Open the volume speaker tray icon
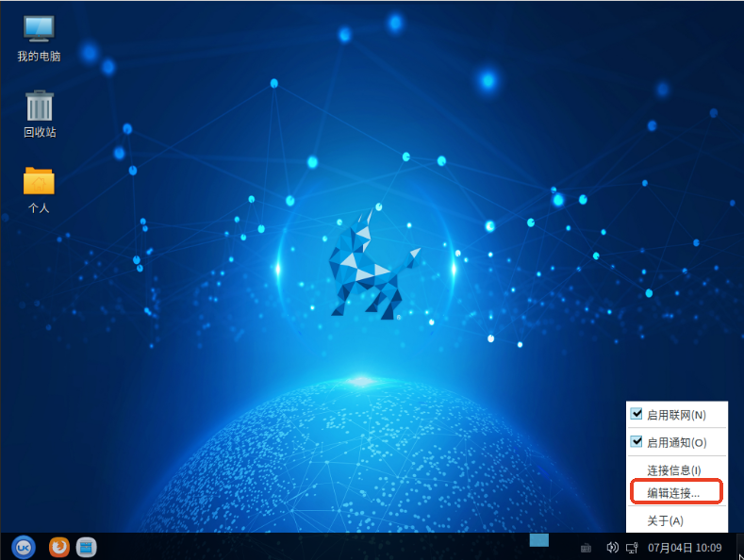 (612, 548)
